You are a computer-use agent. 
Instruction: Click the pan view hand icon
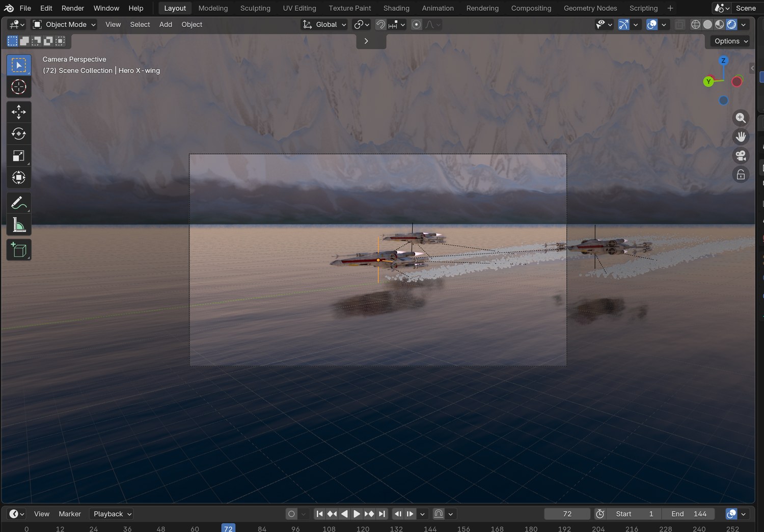pyautogui.click(x=741, y=137)
